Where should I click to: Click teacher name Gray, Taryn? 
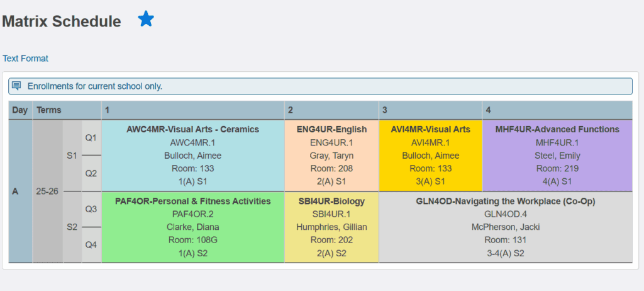(331, 156)
